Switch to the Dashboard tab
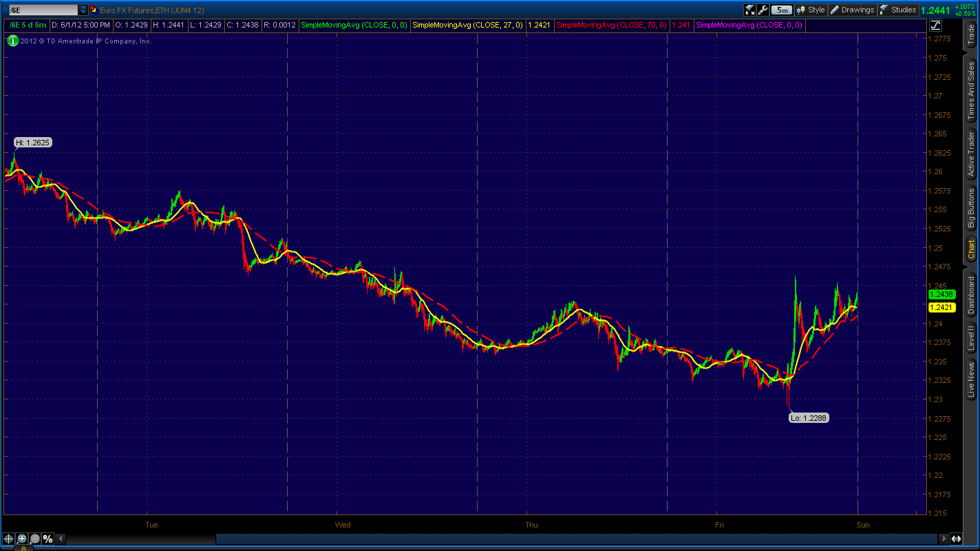This screenshot has width=980, height=551. (971, 295)
